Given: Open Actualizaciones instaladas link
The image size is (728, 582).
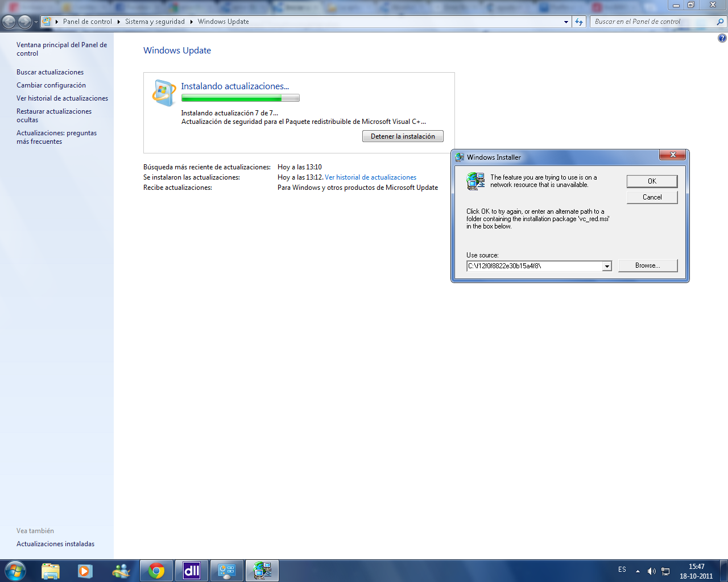Looking at the screenshot, I should click(x=55, y=544).
